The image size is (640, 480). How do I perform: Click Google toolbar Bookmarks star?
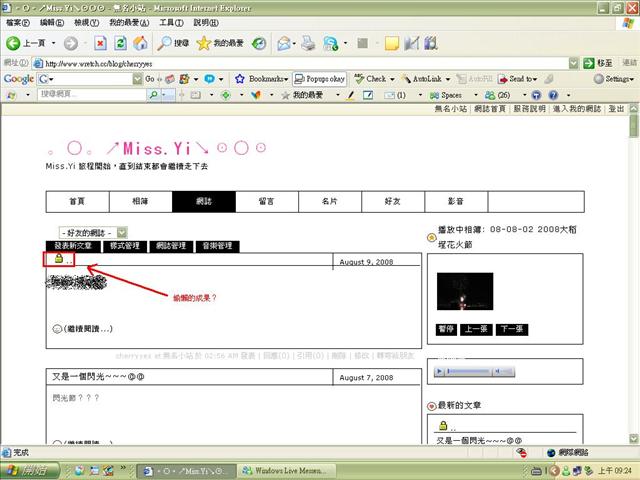[x=240, y=79]
